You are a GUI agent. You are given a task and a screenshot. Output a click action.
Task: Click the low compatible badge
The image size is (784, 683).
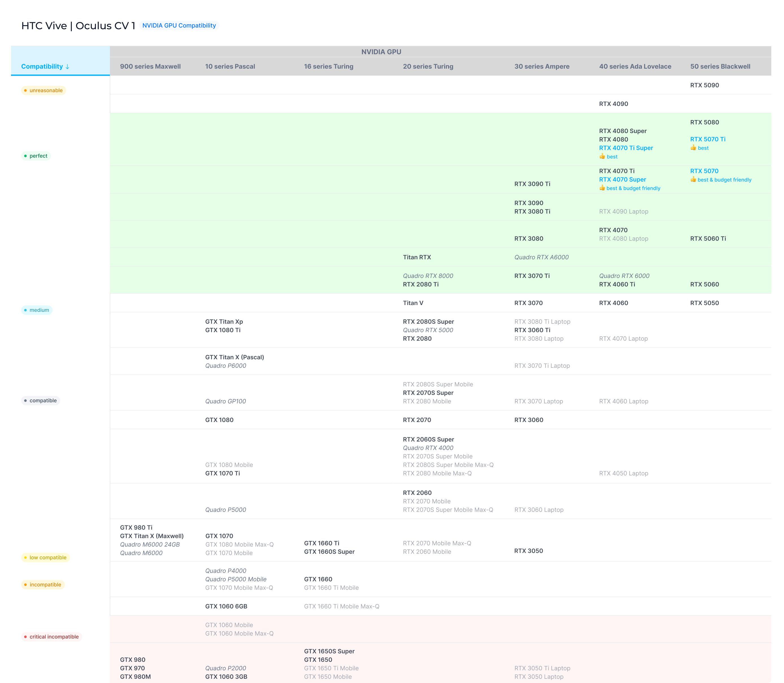[45, 558]
